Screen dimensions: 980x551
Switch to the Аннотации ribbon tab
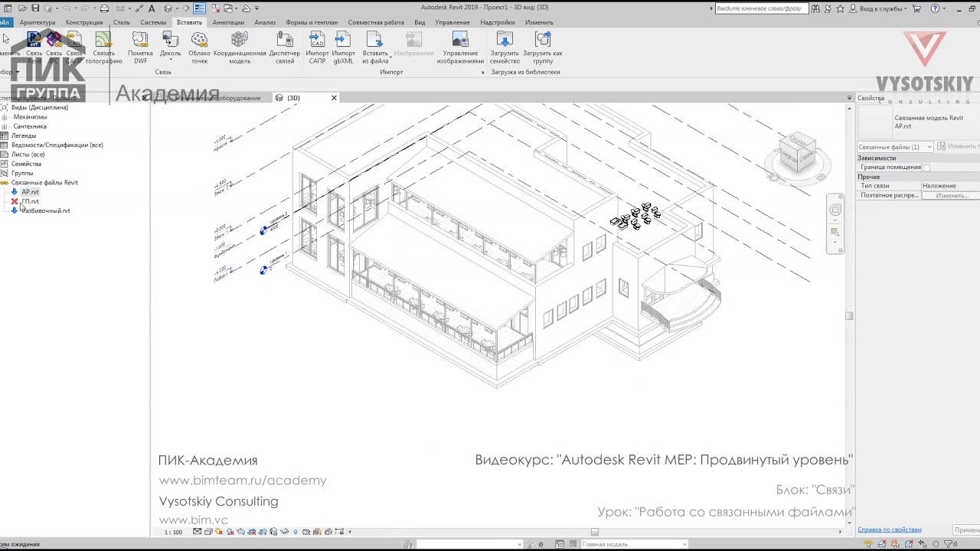tap(228, 22)
